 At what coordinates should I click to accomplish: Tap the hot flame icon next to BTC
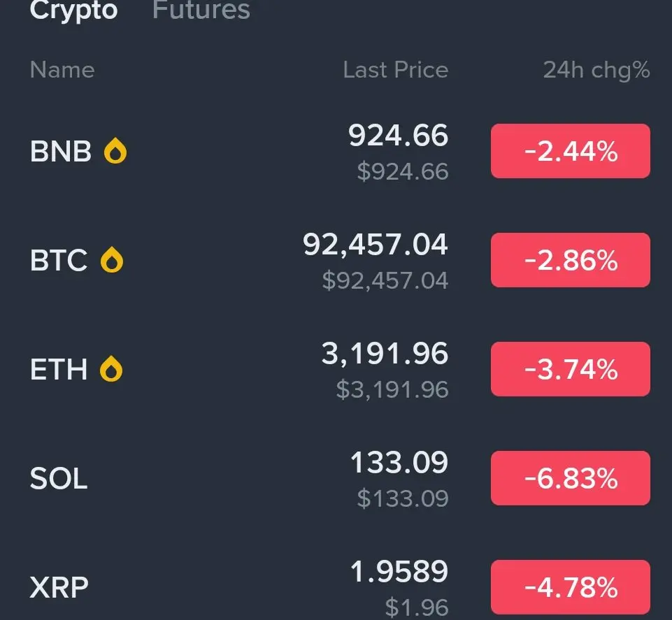tap(112, 260)
